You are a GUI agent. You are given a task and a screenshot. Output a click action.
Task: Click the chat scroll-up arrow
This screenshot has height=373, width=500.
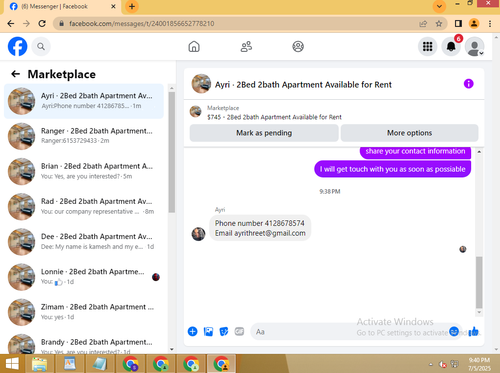coord(479,152)
